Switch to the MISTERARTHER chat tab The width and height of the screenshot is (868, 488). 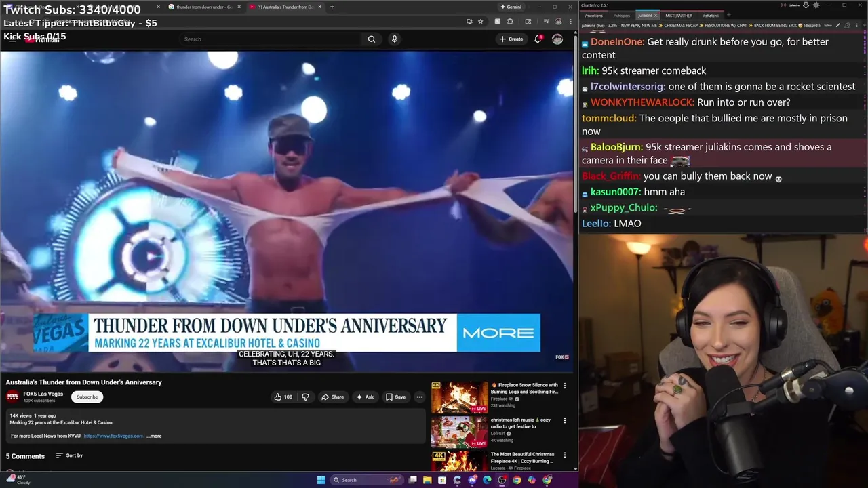679,15
